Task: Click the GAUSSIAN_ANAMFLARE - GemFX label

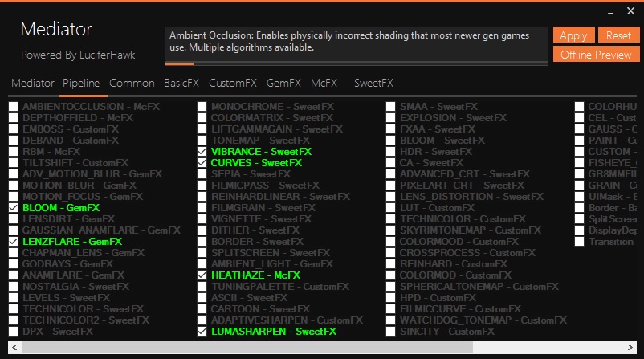Action: (101, 230)
